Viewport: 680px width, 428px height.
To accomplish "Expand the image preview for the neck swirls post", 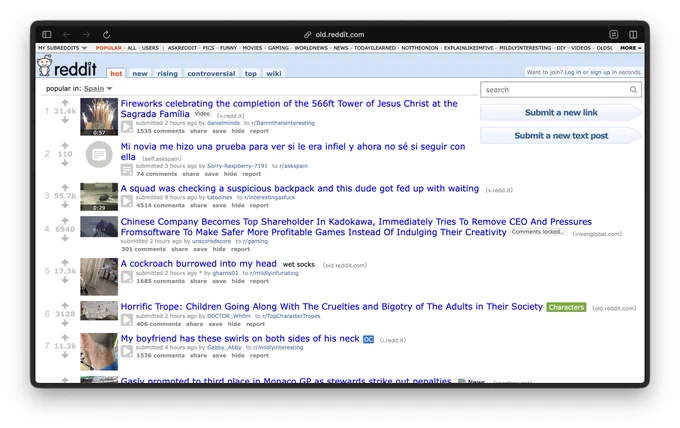I will point(127,351).
